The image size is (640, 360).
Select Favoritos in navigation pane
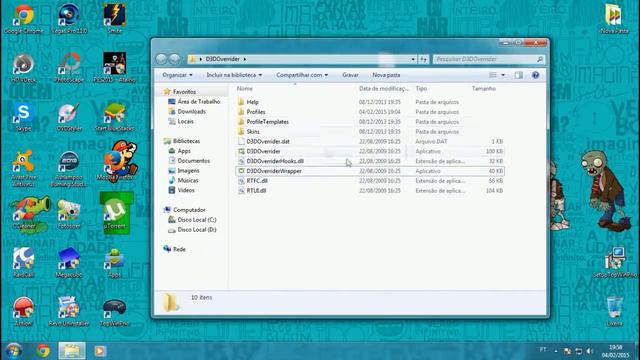pyautogui.click(x=184, y=92)
